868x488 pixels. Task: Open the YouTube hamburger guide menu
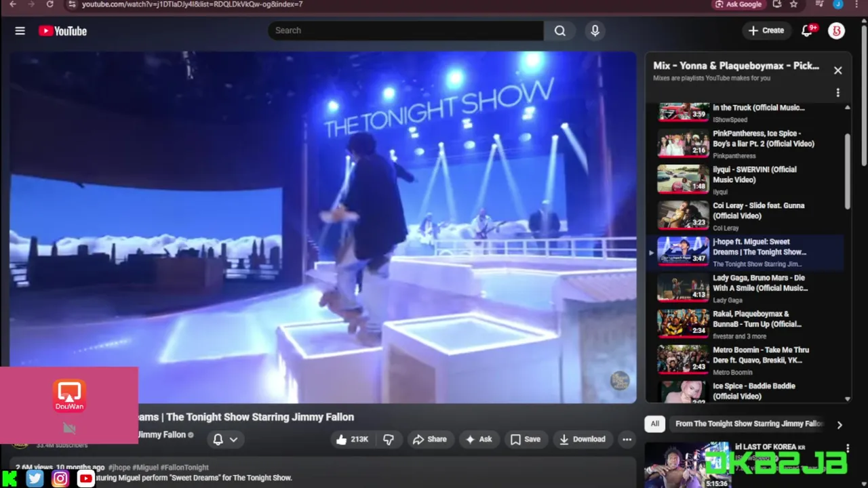pos(20,30)
